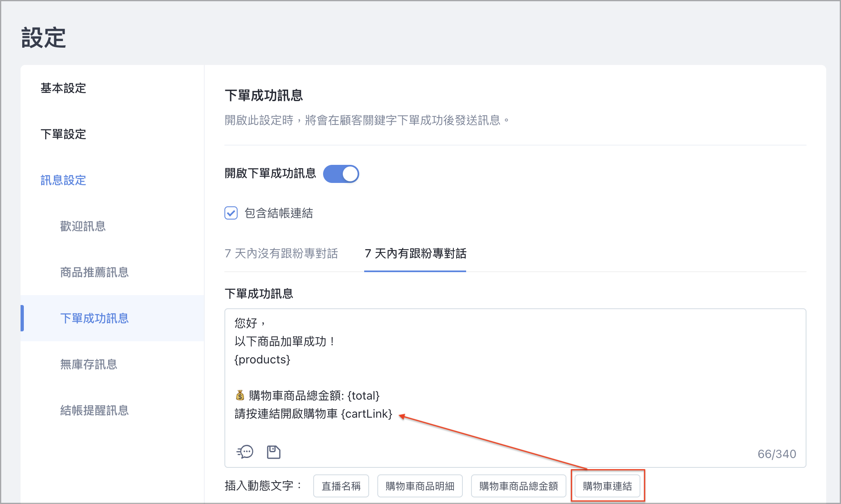
Task: Insert 購物車商品總金額 dynamic text
Action: click(x=518, y=486)
